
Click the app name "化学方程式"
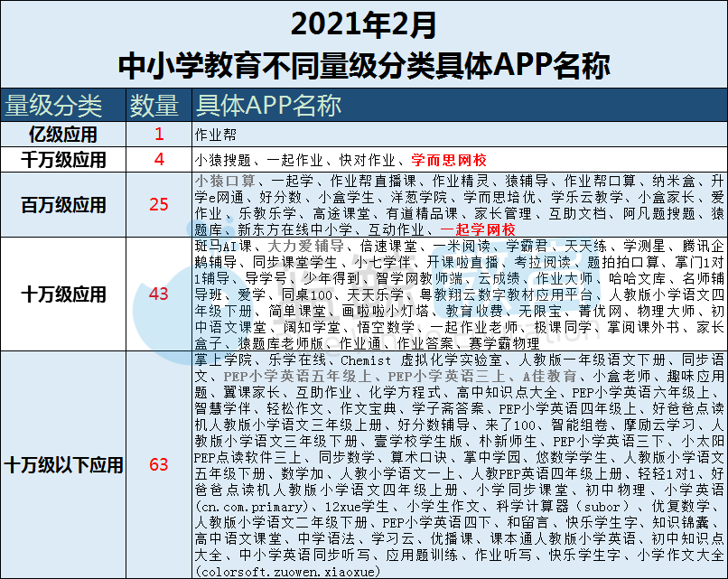(x=405, y=392)
